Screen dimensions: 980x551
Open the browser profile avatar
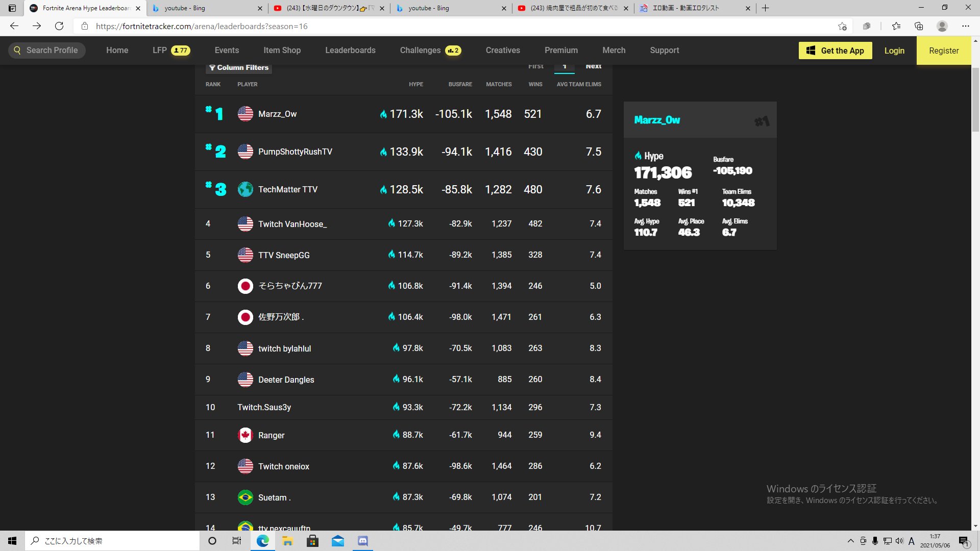(942, 26)
